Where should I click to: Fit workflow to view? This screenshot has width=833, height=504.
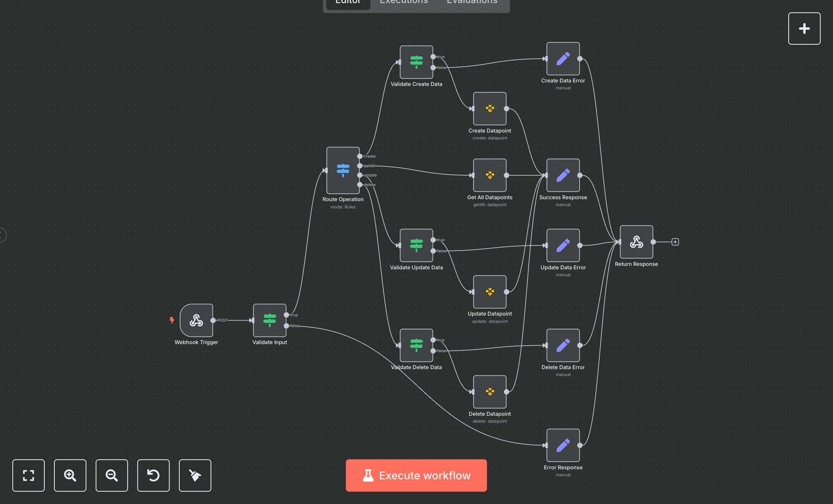[x=28, y=475]
